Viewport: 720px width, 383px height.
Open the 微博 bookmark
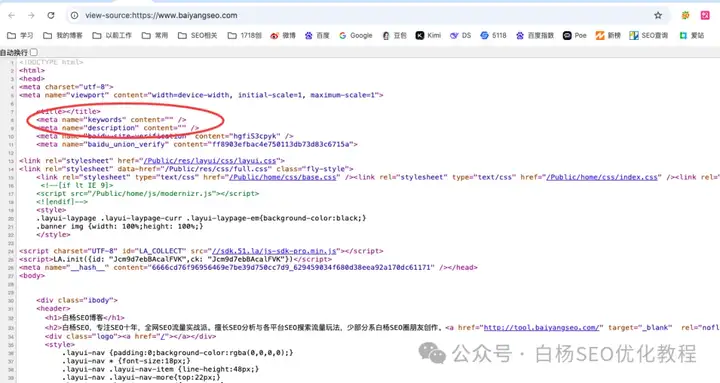[283, 35]
